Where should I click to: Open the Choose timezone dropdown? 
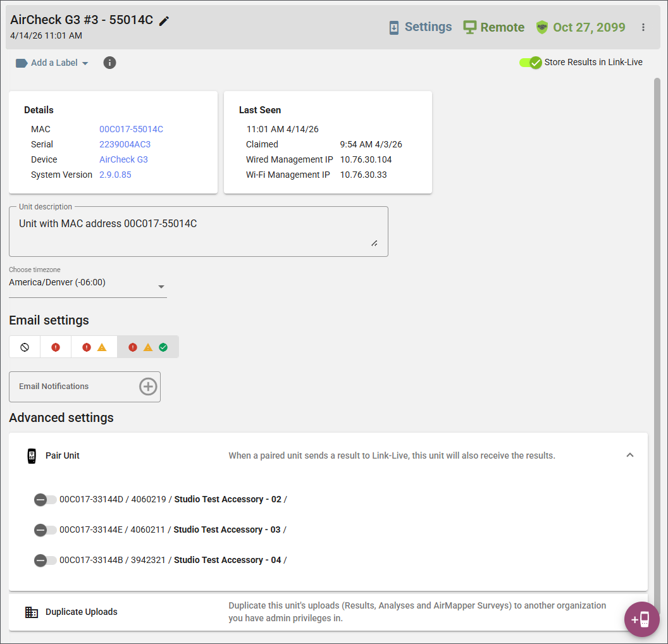[x=87, y=283]
